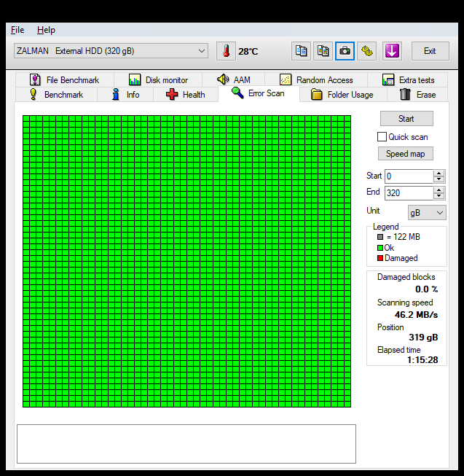Viewport: 464px width, 476px height.
Task: Open the File menu
Action: click(x=17, y=30)
